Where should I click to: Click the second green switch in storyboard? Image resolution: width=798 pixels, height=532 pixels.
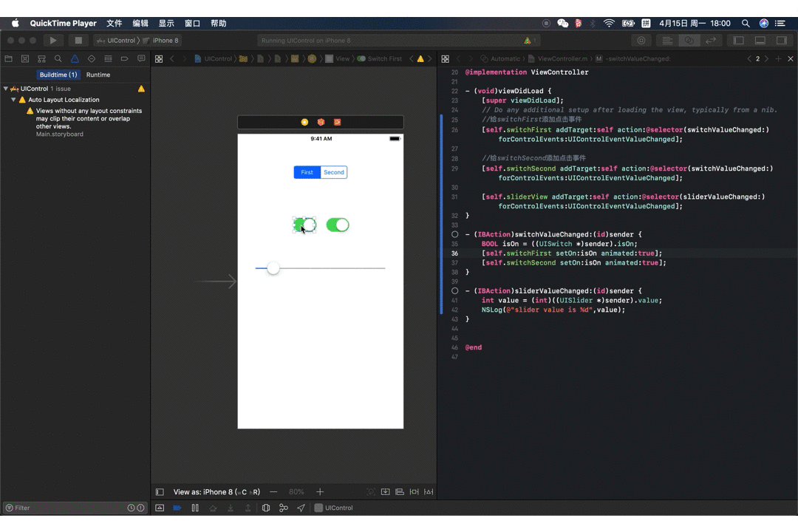coord(338,225)
